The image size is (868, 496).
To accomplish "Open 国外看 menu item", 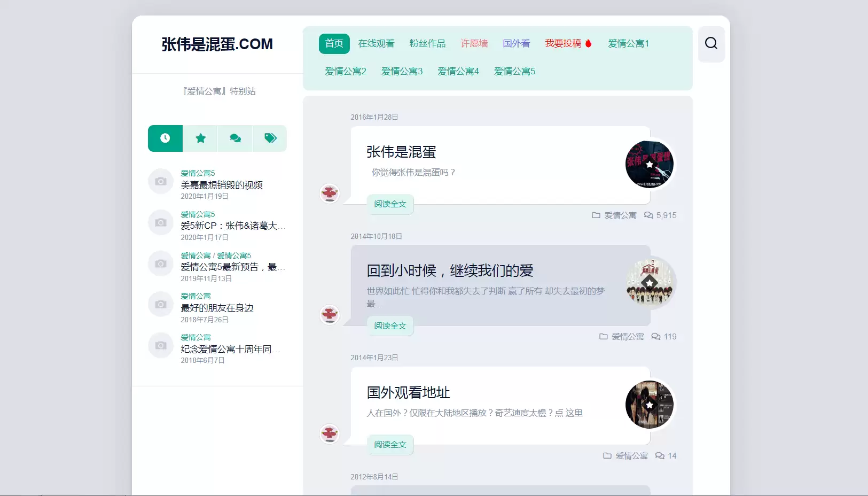I will pos(517,44).
